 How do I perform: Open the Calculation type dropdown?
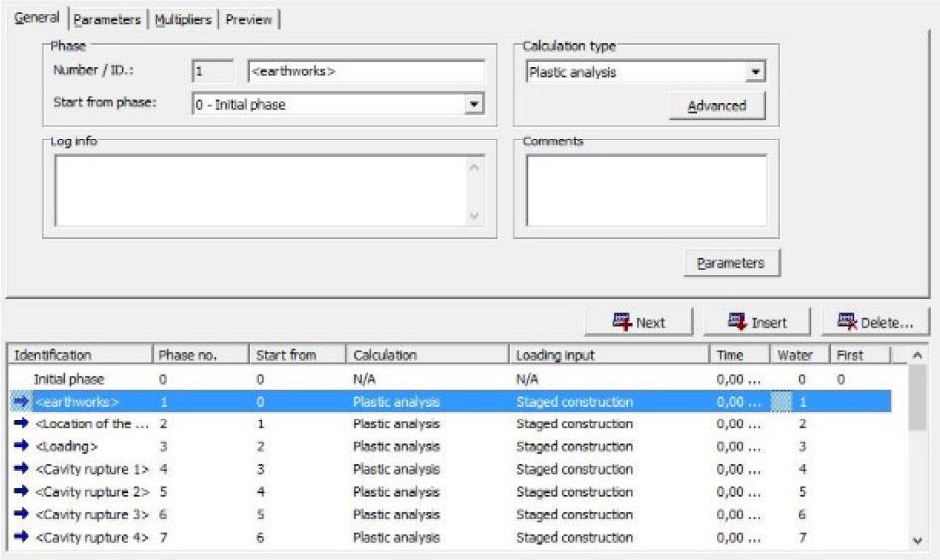point(755,72)
